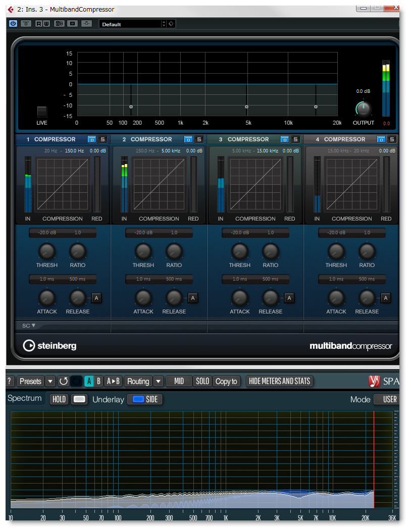
Task: Toggle Spectrum HOLD button
Action: pyautogui.click(x=59, y=399)
